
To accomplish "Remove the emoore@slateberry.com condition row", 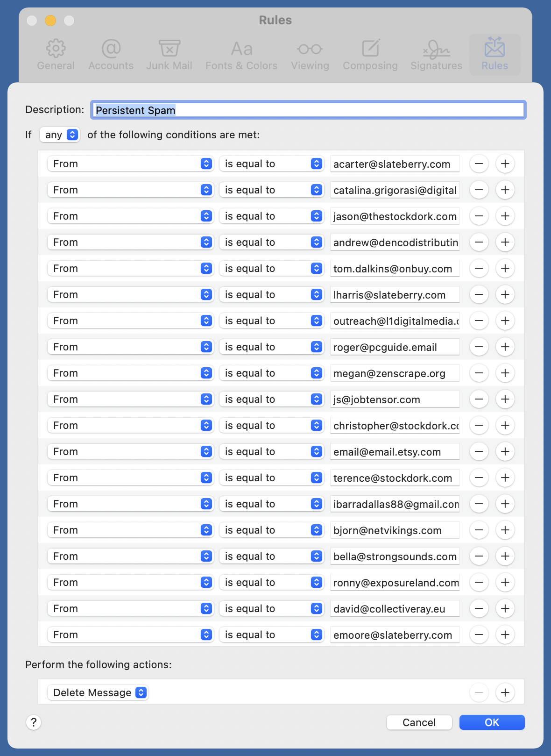I will pyautogui.click(x=479, y=635).
